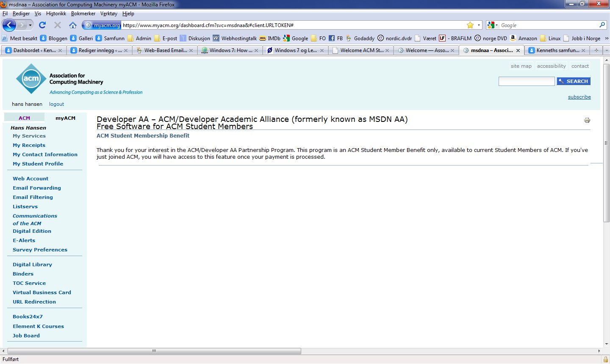Viewport: 610px width, 364px height.
Task: Open the Galleri bookmark
Action: (x=81, y=38)
